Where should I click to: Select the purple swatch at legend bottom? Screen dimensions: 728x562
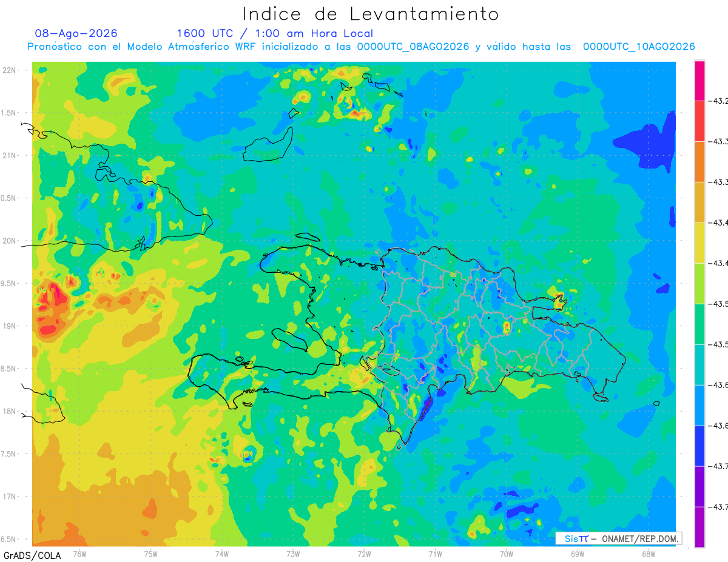point(699,527)
